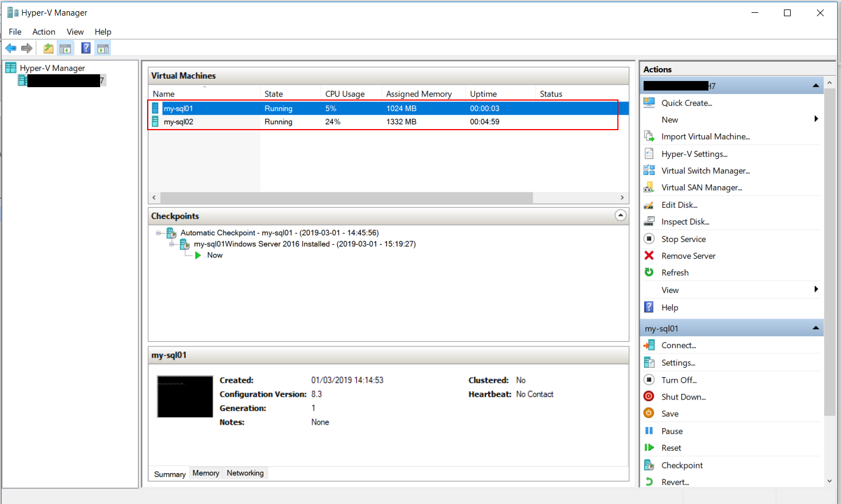
Task: Click the red Remove Server icon
Action: click(649, 255)
